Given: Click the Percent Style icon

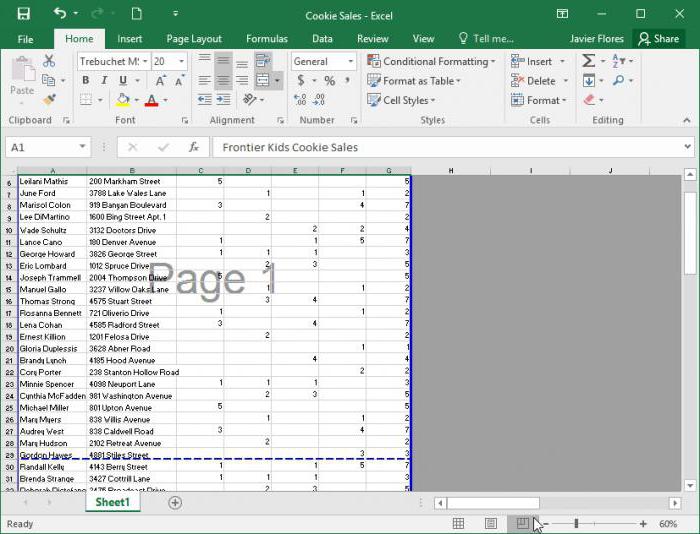Looking at the screenshot, I should [329, 81].
